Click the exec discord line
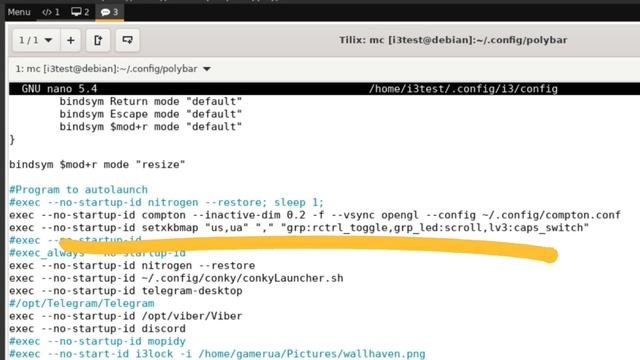This screenshot has width=640, height=360. [x=97, y=329]
